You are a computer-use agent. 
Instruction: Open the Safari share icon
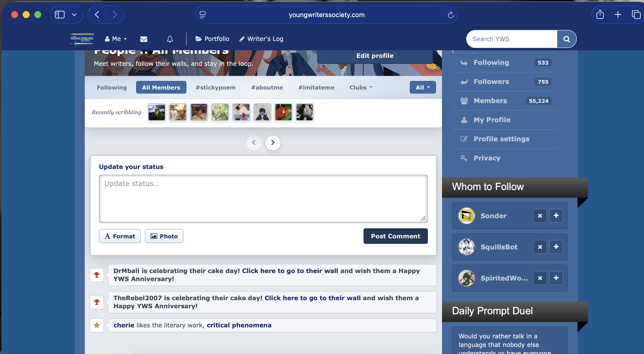600,14
